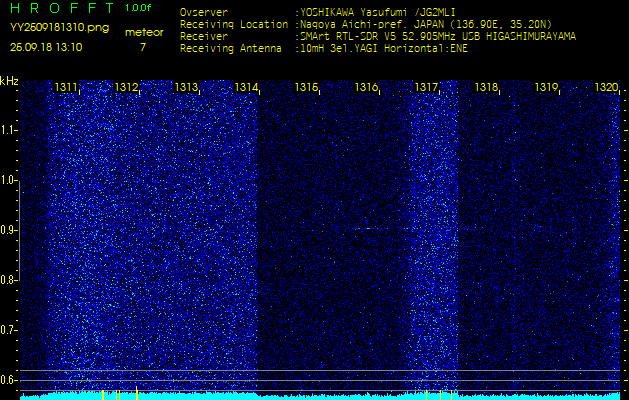Click the 1313 time axis label
The height and width of the screenshot is (400, 629).
pos(186,87)
